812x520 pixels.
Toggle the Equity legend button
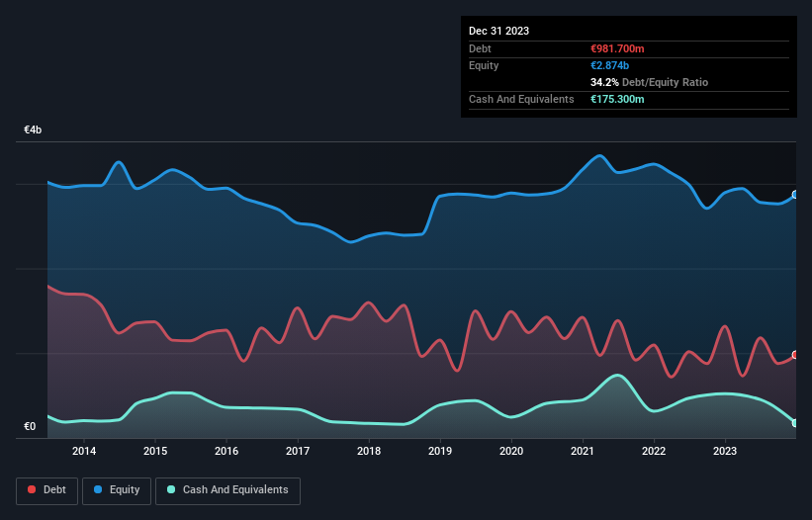point(117,490)
